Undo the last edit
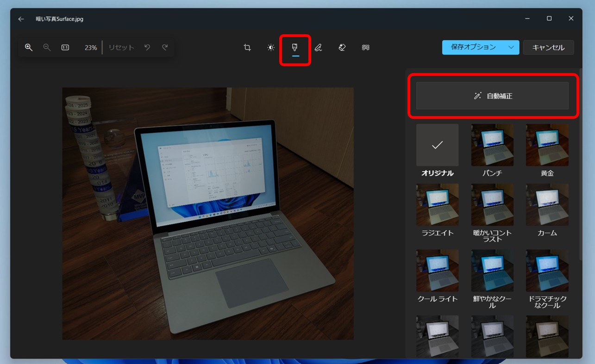Image resolution: width=595 pixels, height=364 pixels. click(x=147, y=47)
